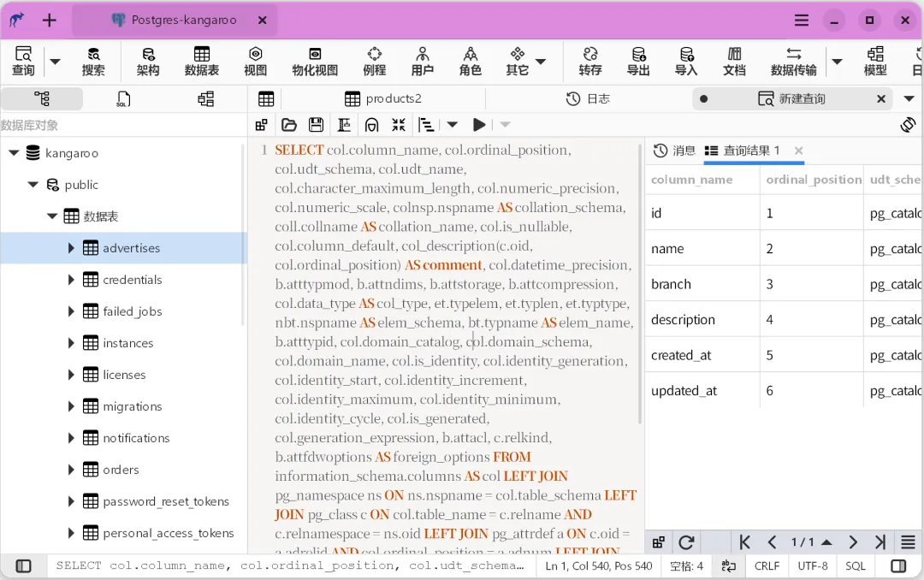Viewport: 924px width, 580px height.
Task: Switch to the Postgres-kangaroo tab
Action: (175, 20)
